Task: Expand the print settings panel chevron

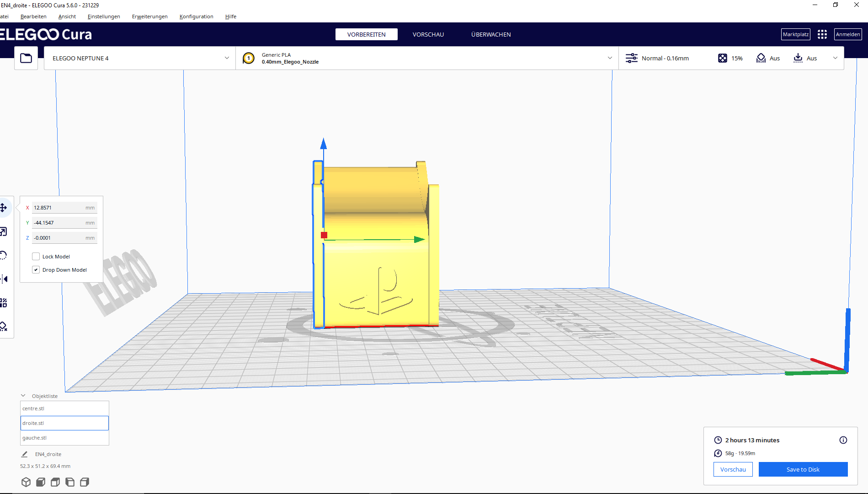Action: [x=836, y=58]
